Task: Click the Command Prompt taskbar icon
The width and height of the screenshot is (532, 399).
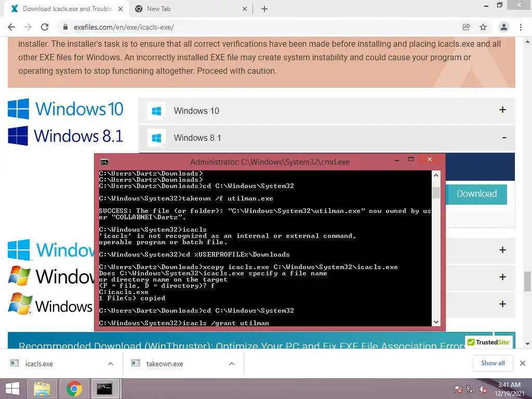Action: [x=104, y=389]
